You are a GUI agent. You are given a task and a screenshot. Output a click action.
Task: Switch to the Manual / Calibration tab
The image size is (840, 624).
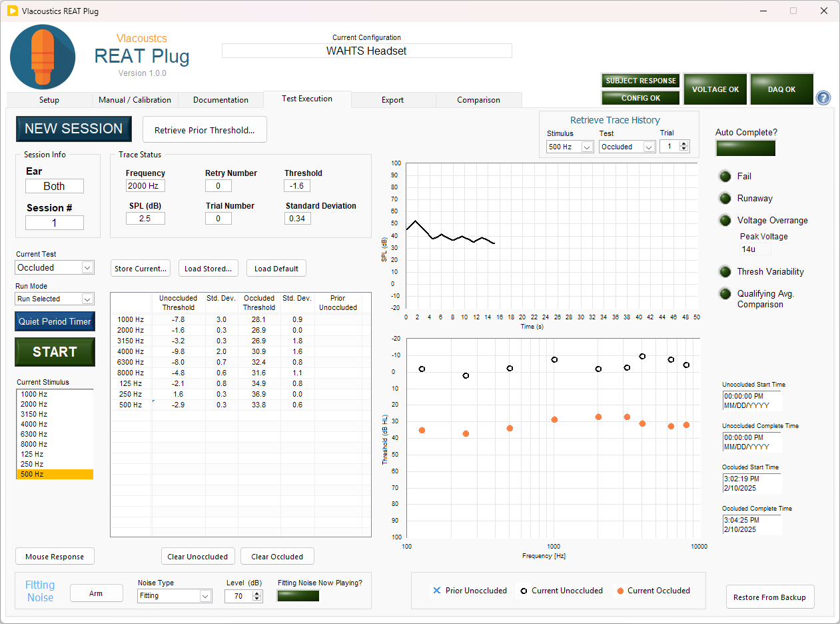tap(135, 100)
